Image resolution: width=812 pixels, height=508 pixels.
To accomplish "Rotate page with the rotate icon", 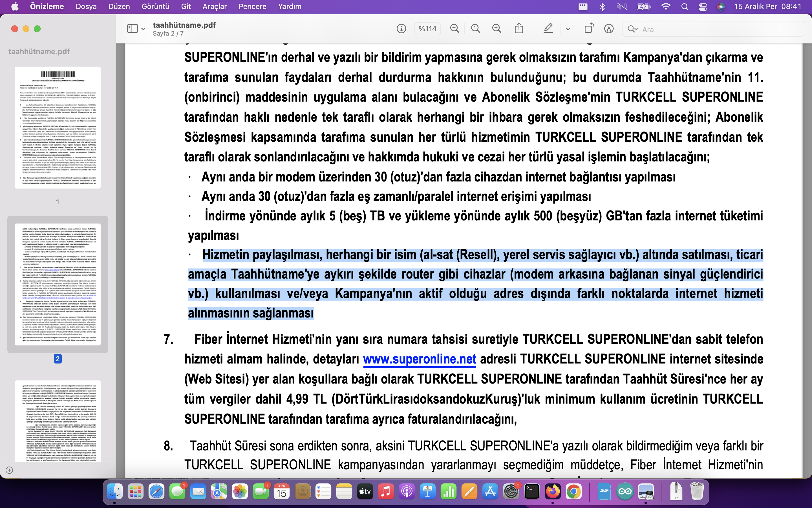I will (x=589, y=28).
